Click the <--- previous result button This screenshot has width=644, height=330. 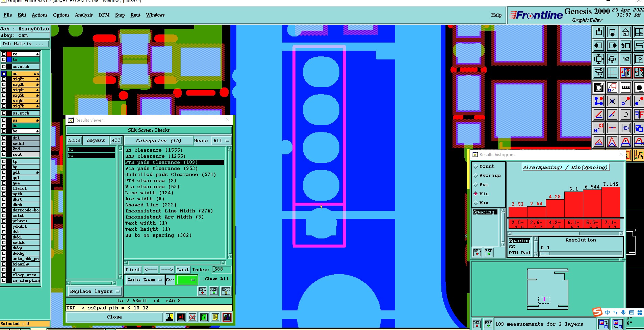point(151,270)
